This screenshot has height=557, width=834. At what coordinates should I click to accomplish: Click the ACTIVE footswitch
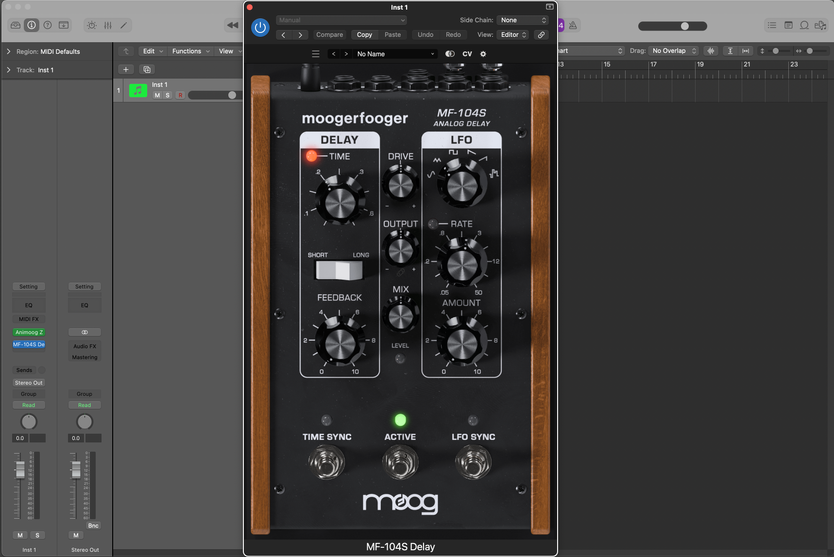tap(400, 462)
